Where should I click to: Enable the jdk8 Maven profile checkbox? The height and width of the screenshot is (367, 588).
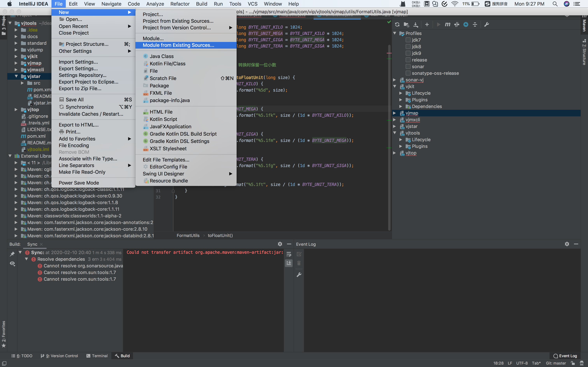click(408, 47)
